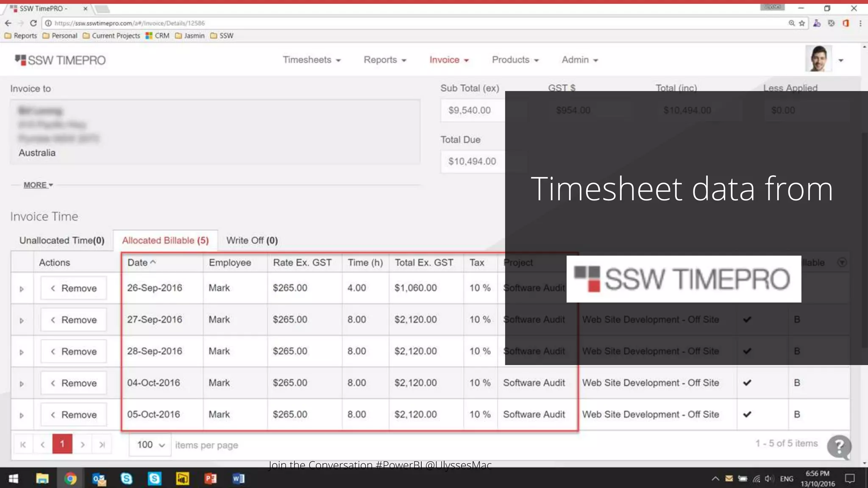Screen dimensions: 868x488
Task: Remove the 27-Sep-2016 time entry
Action: coord(74,320)
